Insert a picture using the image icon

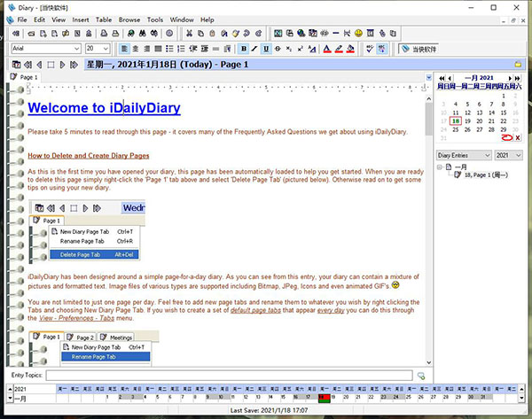click(x=278, y=34)
